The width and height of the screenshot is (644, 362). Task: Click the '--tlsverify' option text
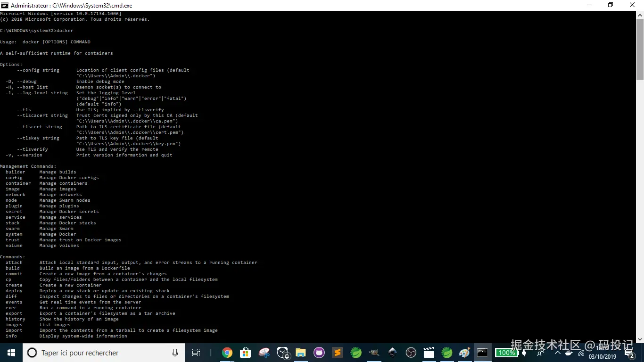(33, 149)
